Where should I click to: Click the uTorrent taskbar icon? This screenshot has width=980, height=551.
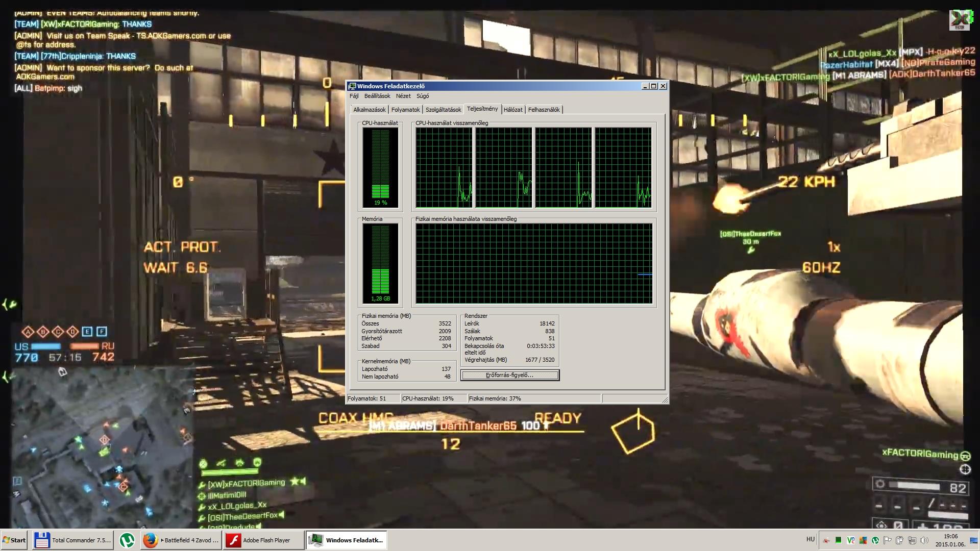(x=127, y=540)
